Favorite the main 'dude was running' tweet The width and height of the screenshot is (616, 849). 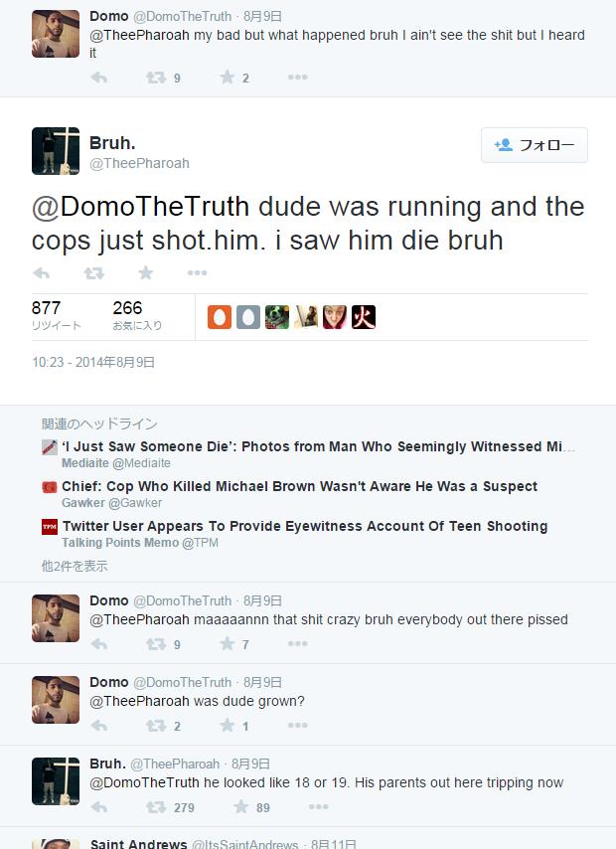[x=146, y=272]
